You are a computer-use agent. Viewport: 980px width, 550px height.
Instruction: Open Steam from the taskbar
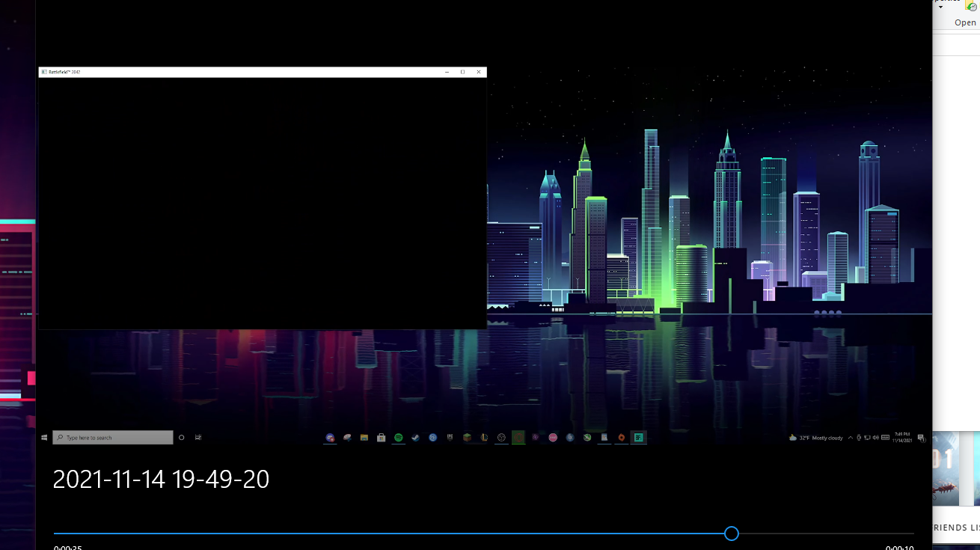coord(415,438)
